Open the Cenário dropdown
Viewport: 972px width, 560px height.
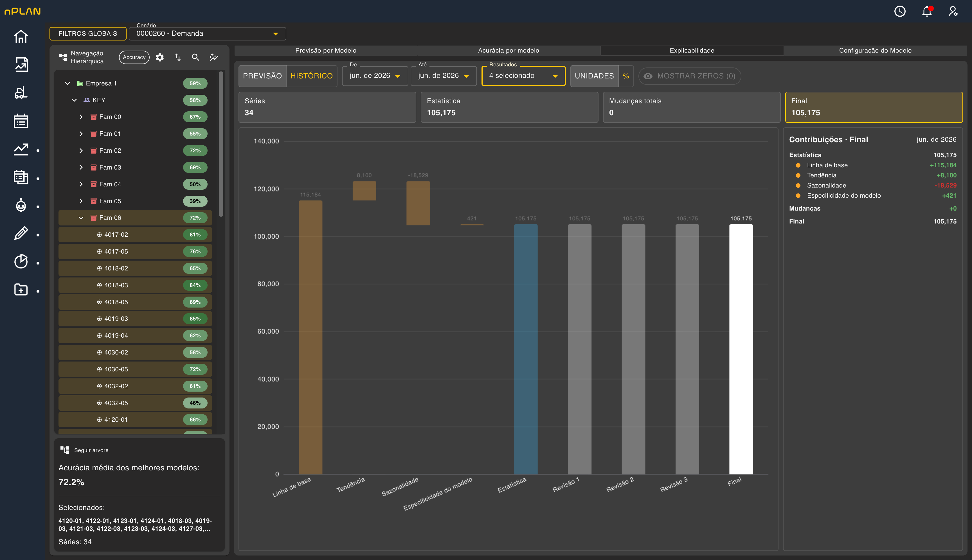(207, 33)
